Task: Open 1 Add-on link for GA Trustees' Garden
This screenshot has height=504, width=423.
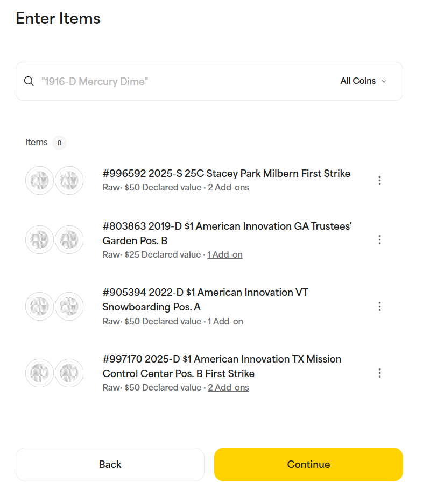Action: (x=225, y=254)
